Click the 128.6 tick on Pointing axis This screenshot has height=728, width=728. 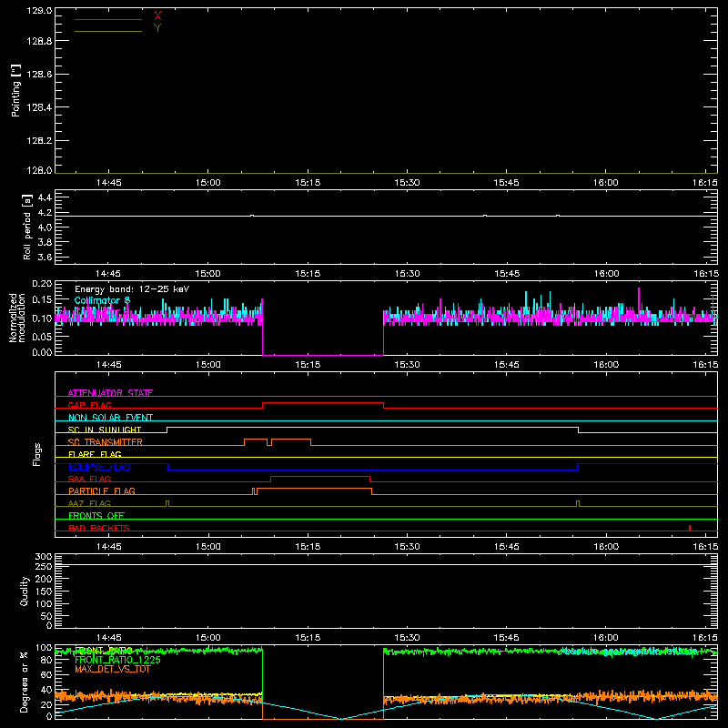[39, 74]
